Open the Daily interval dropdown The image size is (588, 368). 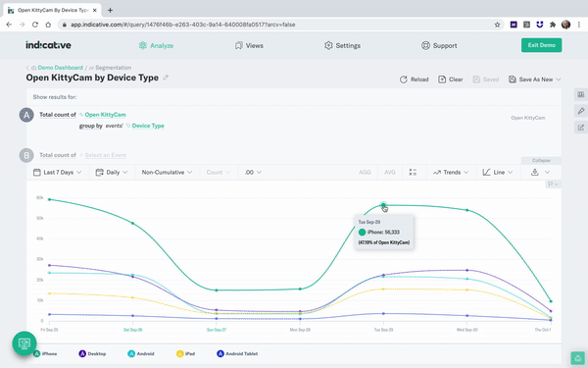point(112,173)
